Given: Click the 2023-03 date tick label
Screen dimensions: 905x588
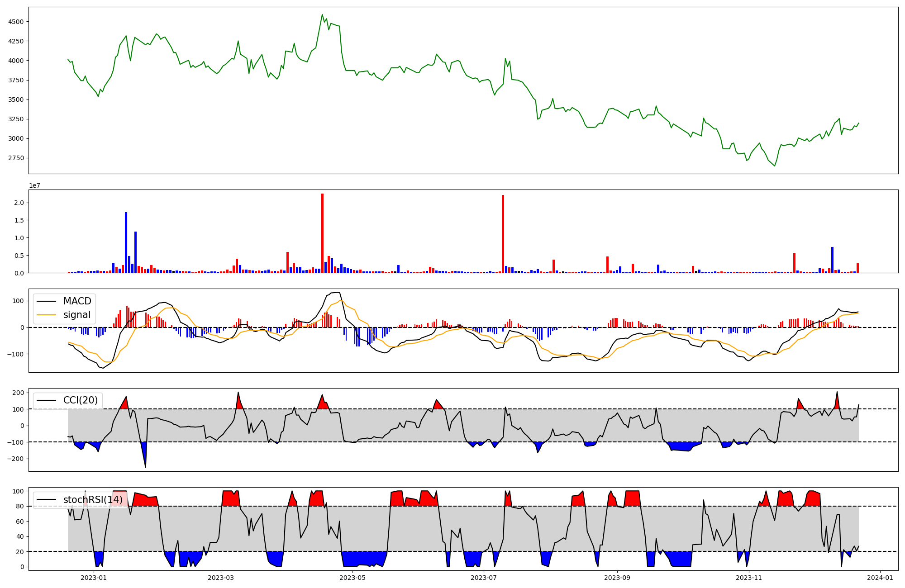Looking at the screenshot, I should pos(221,578).
